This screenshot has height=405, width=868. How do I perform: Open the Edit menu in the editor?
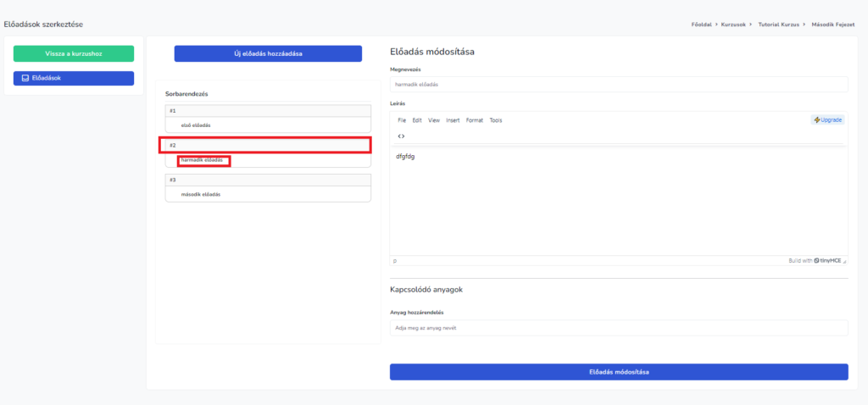coord(417,120)
